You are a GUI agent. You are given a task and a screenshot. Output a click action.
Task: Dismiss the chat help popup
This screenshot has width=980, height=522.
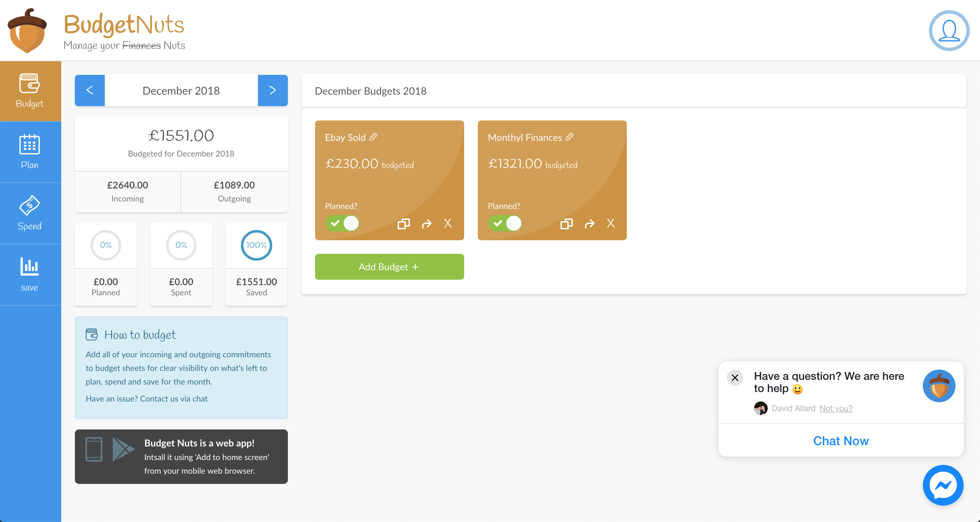click(x=735, y=378)
